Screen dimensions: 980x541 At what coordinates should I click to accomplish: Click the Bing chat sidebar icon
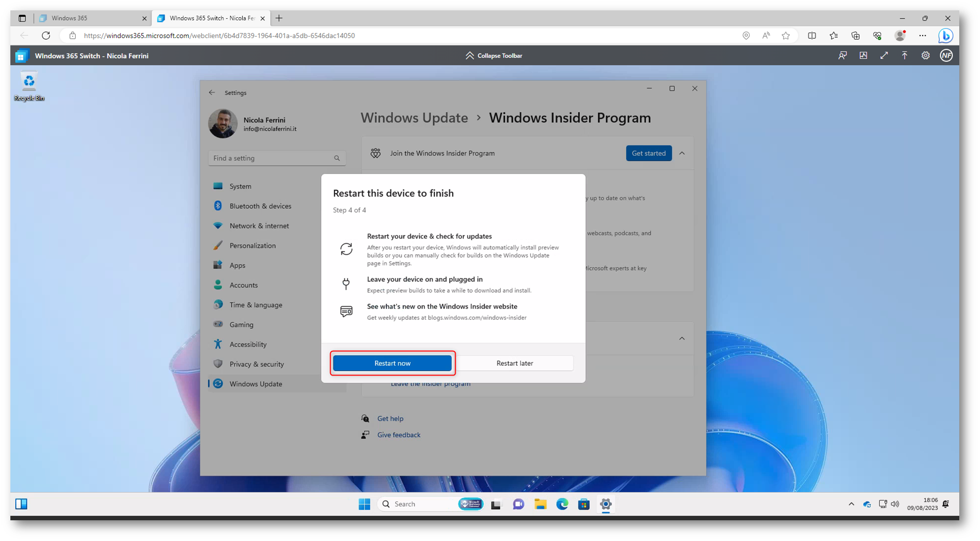[945, 36]
